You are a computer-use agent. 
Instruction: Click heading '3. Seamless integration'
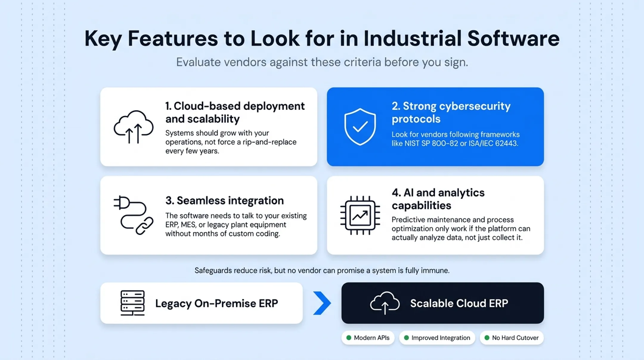point(225,200)
